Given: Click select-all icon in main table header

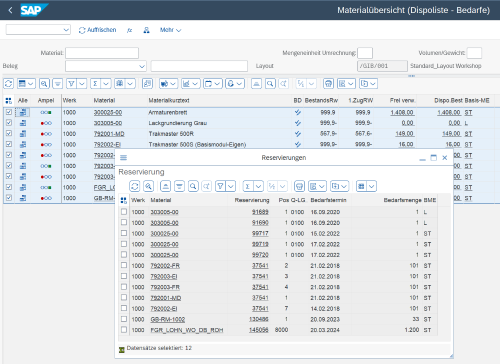Looking at the screenshot, I should (x=9, y=100).
